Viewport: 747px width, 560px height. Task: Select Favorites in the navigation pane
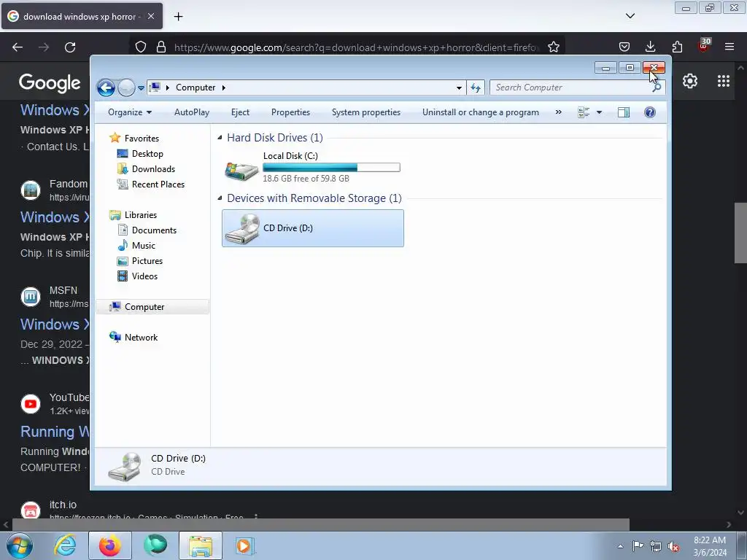[x=142, y=138]
